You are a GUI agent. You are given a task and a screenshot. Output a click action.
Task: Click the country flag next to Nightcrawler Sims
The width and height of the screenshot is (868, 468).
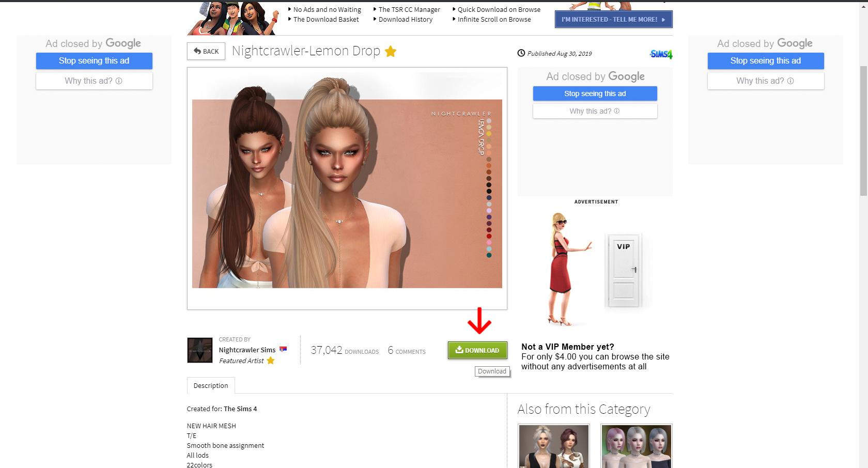[283, 349]
